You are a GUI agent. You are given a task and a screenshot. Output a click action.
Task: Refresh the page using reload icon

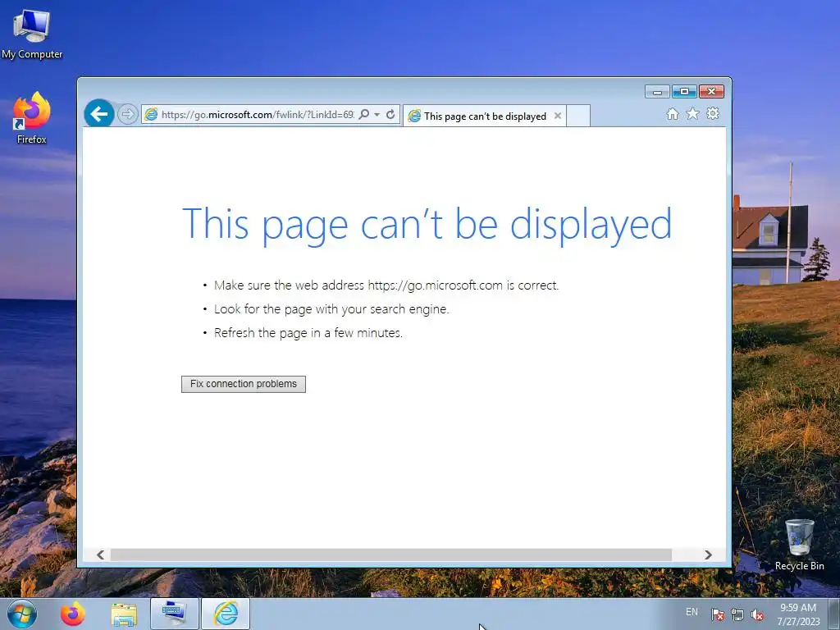390,114
